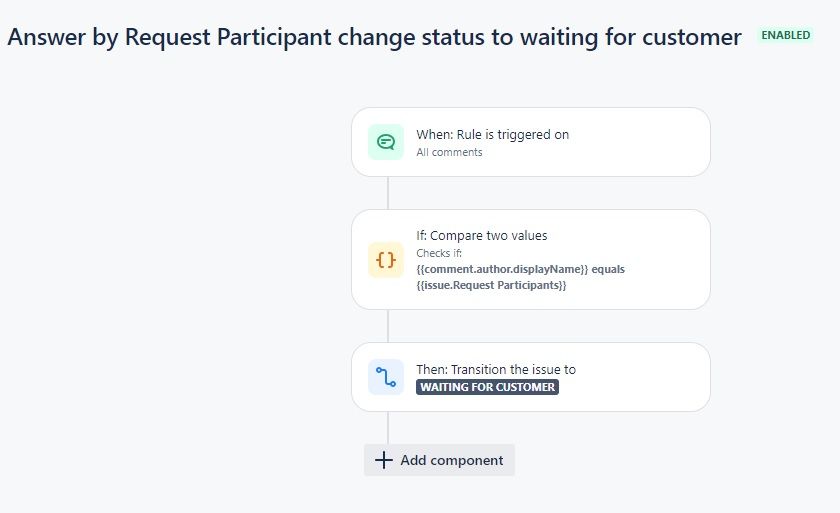840x513 pixels.
Task: Click connector line between condition and action
Action: (x=388, y=326)
